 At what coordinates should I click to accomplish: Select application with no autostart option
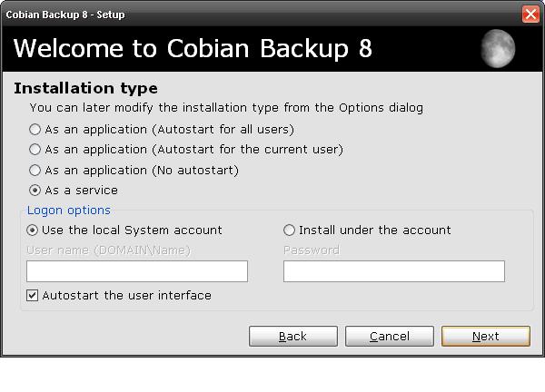[x=35, y=170]
